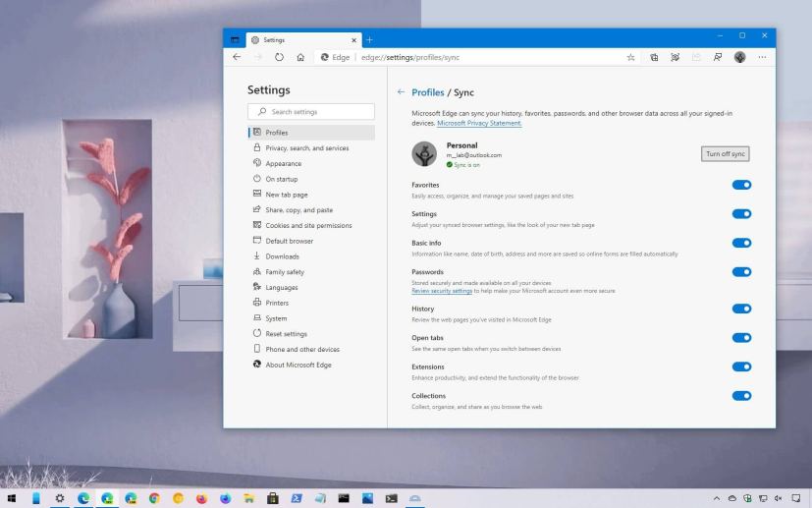The width and height of the screenshot is (812, 508).
Task: Toggle History sync switch
Action: 741,309
